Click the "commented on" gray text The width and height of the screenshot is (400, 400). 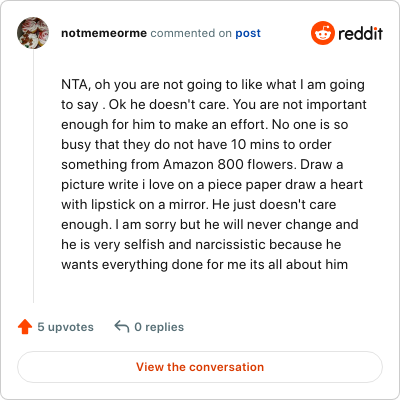(x=191, y=33)
